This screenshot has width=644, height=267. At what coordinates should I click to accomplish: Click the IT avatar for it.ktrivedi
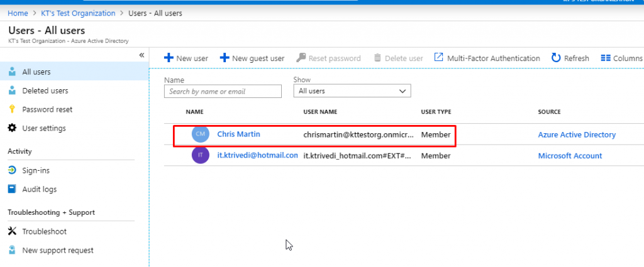[201, 155]
